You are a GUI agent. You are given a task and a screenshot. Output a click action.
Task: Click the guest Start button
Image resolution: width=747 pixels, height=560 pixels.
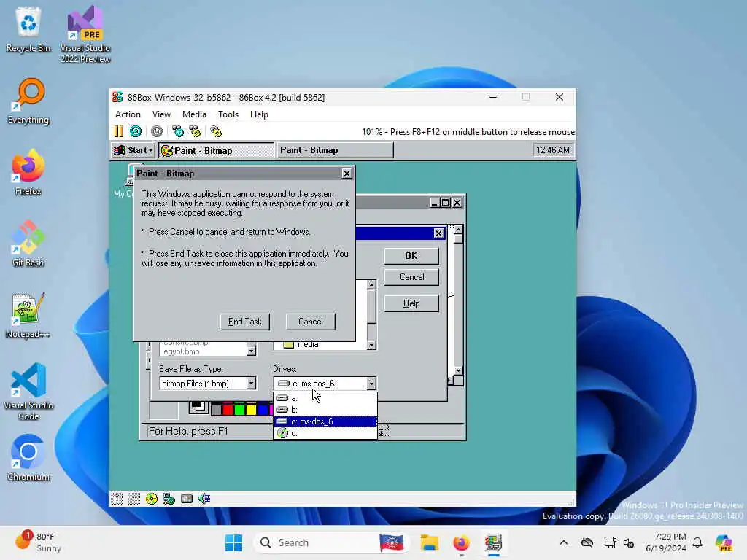[x=133, y=150]
